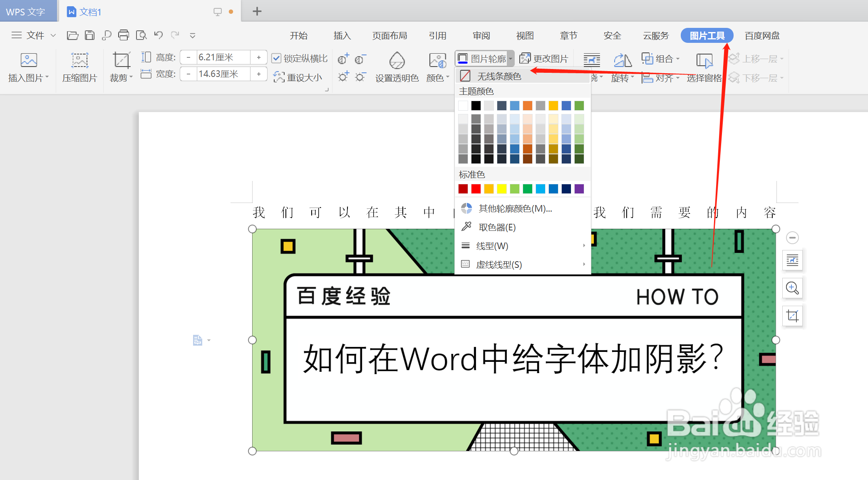Expand the Picture Outline dropdown arrow
868x480 pixels.
[x=511, y=59]
